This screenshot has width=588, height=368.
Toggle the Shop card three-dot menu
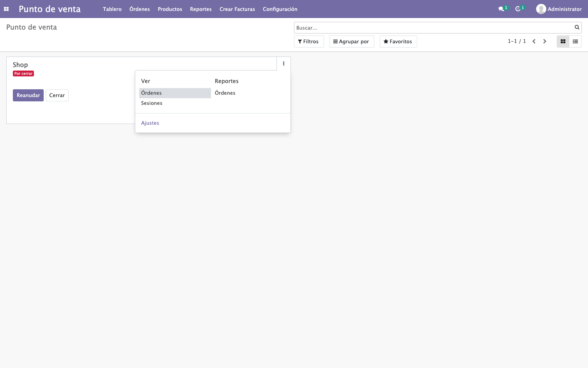(283, 64)
